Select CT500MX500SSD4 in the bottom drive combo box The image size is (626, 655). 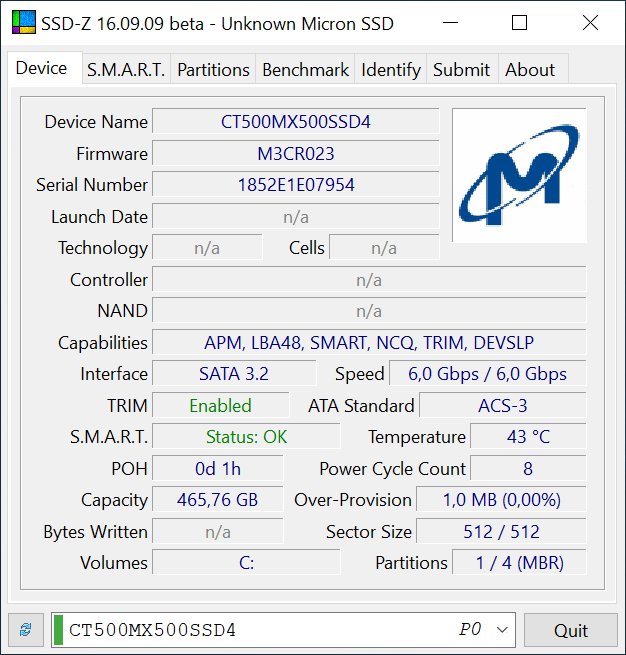click(x=283, y=630)
